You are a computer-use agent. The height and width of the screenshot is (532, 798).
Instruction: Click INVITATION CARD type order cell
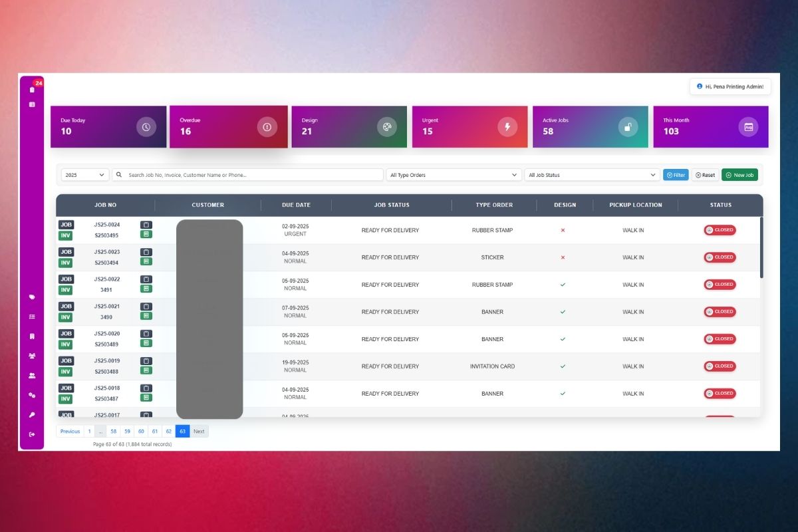(x=492, y=366)
